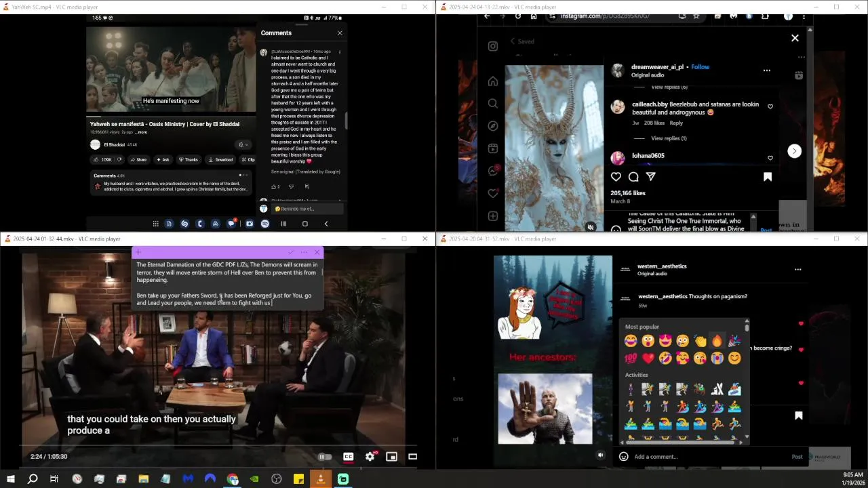Open the sticky note three-dot menu
Image resolution: width=868 pixels, height=488 pixels.
pos(304,252)
